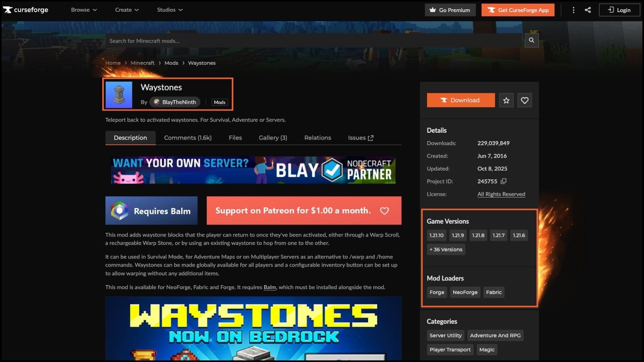This screenshot has width=644, height=362.
Task: Select the NeoForge mod loader tag
Action: 465,292
